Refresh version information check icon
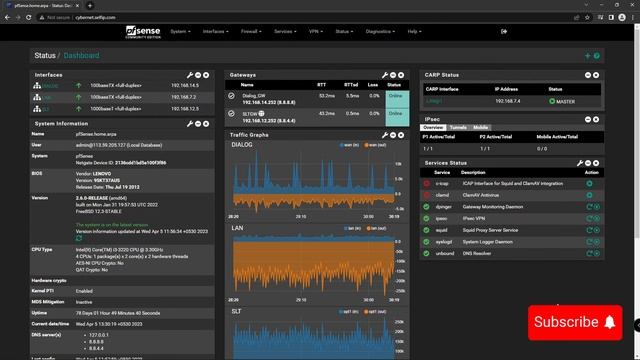This screenshot has width=640, height=360. [x=79, y=238]
